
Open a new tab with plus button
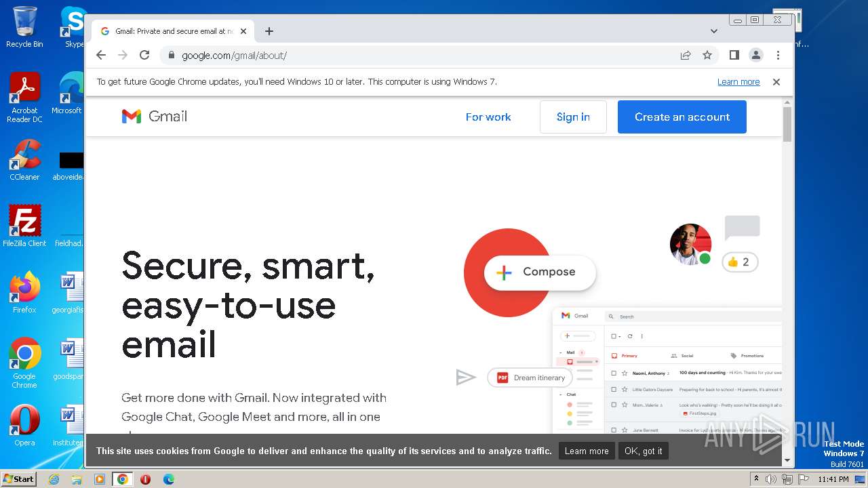[269, 31]
